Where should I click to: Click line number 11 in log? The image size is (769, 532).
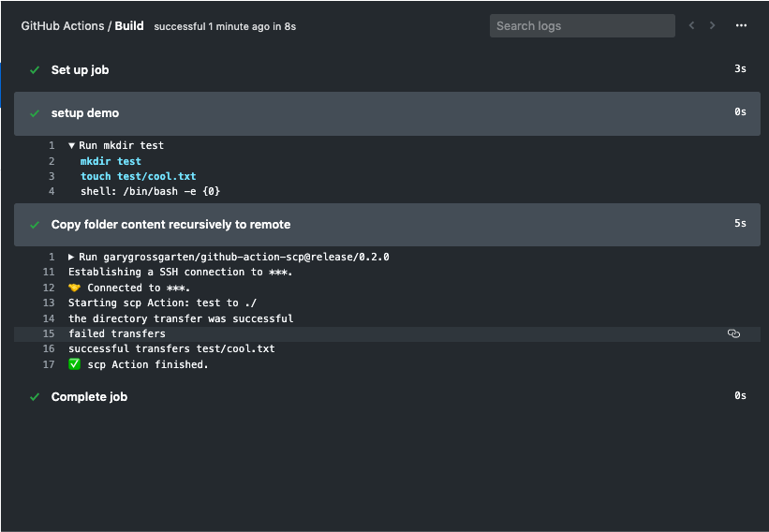[49, 273]
